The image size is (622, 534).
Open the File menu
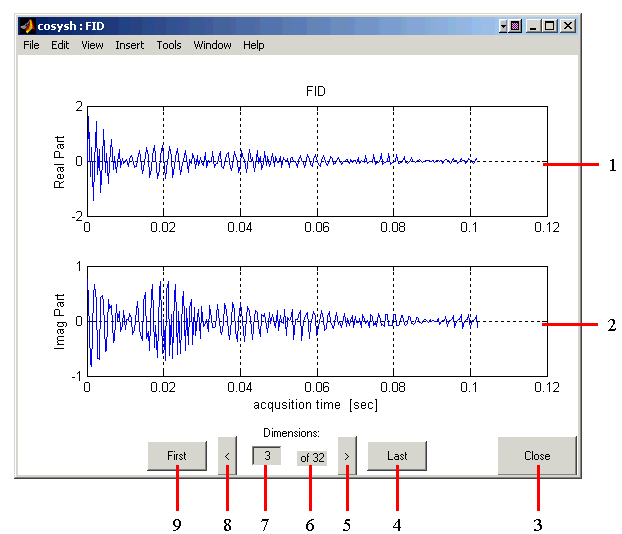click(x=31, y=45)
